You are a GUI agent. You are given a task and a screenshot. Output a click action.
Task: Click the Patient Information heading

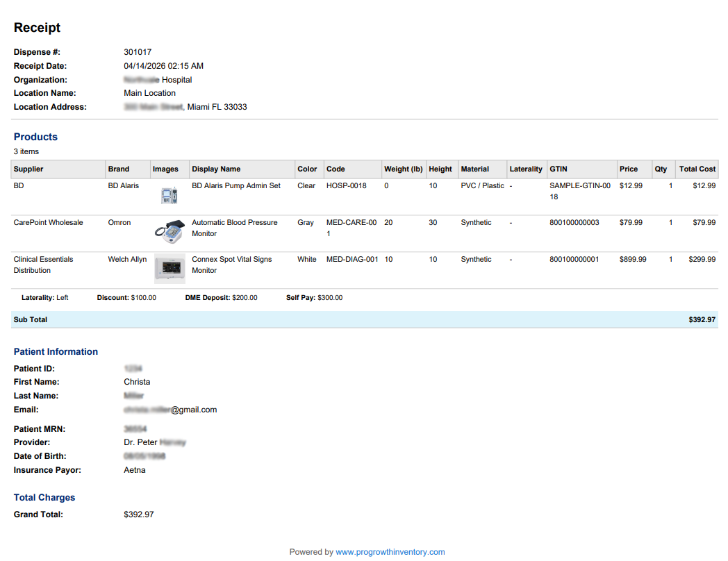coord(56,352)
